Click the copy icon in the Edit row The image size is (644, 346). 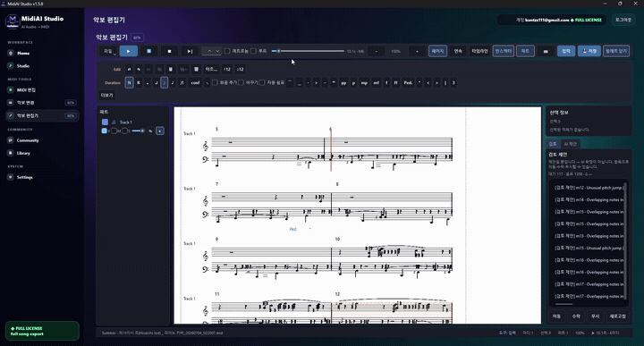coord(159,70)
